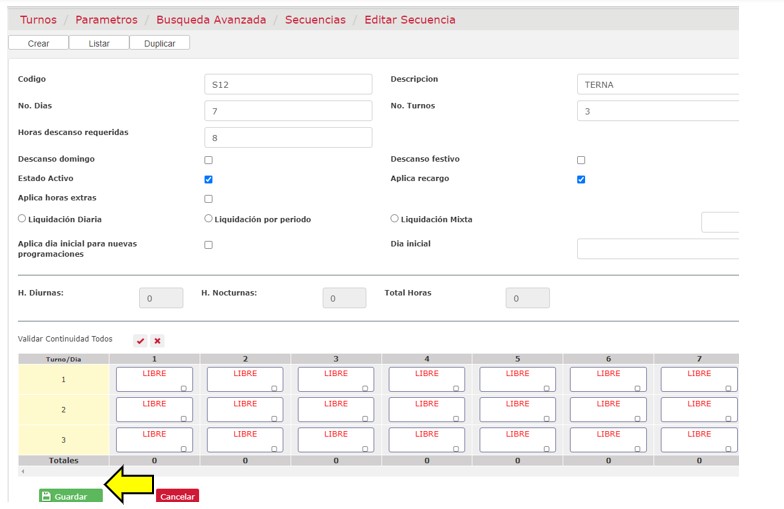Viewport: 784px width, 509px height.
Task: Click the Descripcion field showing TERNA
Action: pos(658,84)
